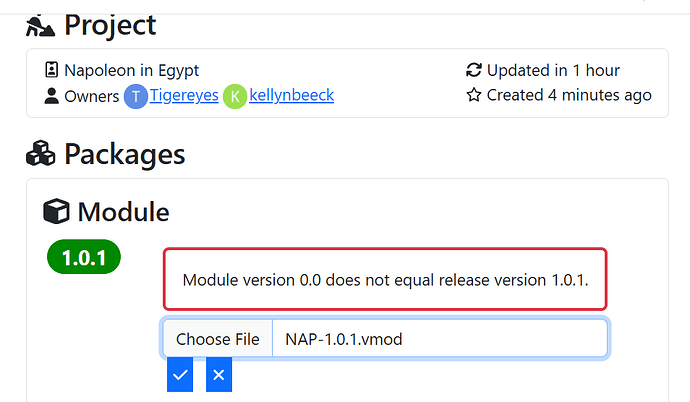The image size is (690, 402).
Task: Click the Updated in 1 hour text
Action: 553,70
